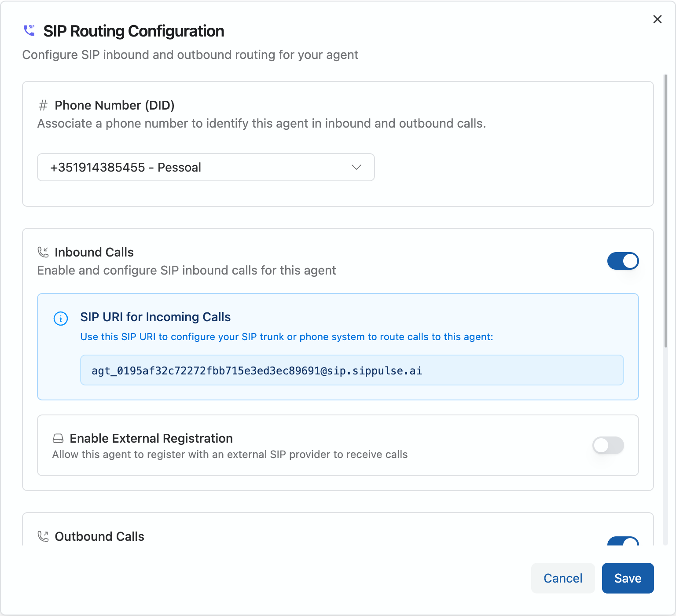The height and width of the screenshot is (616, 676).
Task: Click the X to close the dialog
Action: [x=657, y=19]
